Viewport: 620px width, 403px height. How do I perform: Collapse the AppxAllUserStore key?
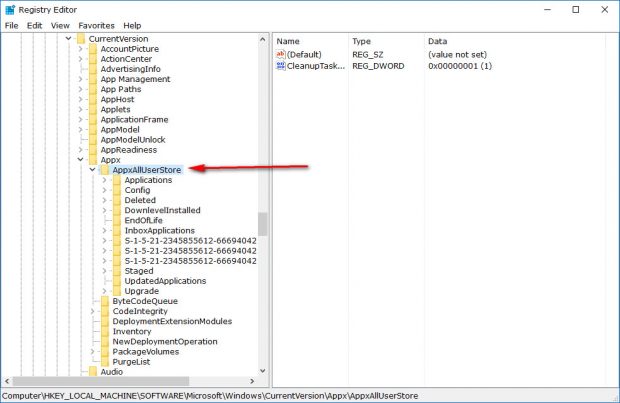pos(93,169)
